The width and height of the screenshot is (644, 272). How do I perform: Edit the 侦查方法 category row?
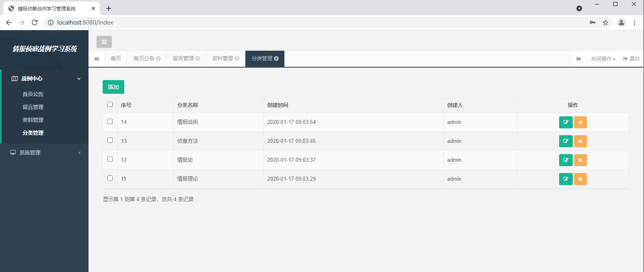(566, 141)
